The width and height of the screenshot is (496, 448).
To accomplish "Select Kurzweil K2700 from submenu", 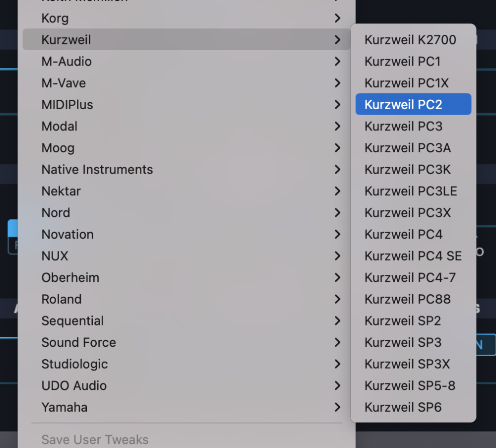I will pyautogui.click(x=410, y=40).
